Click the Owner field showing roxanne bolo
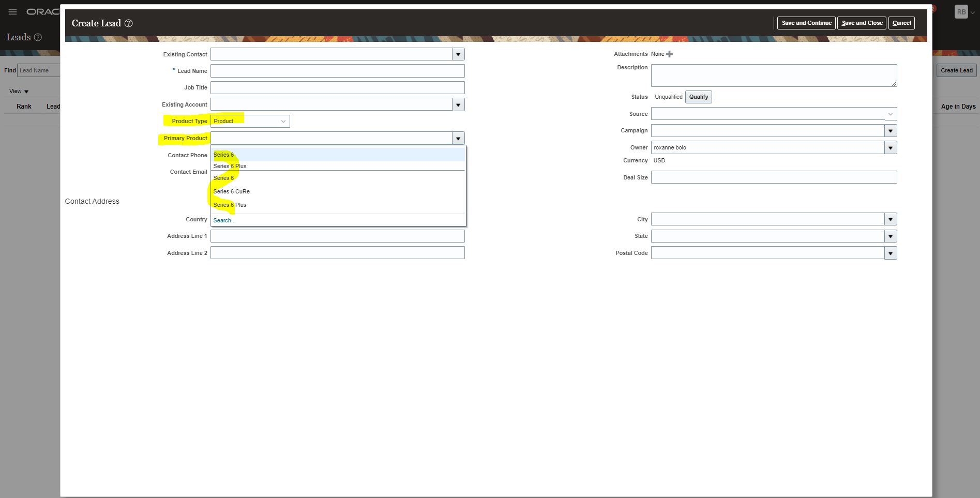Viewport: 980px width, 498px height. (x=767, y=148)
